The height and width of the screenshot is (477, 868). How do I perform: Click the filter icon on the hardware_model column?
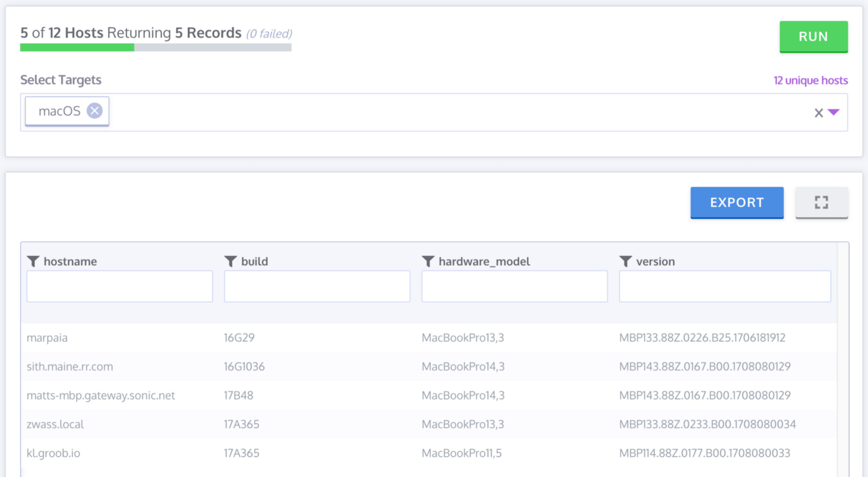pos(429,261)
